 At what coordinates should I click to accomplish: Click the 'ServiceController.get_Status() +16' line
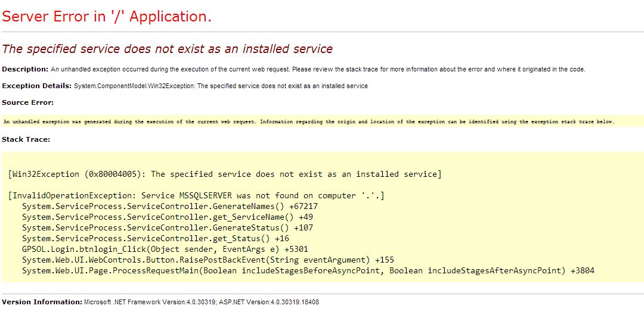[156, 238]
